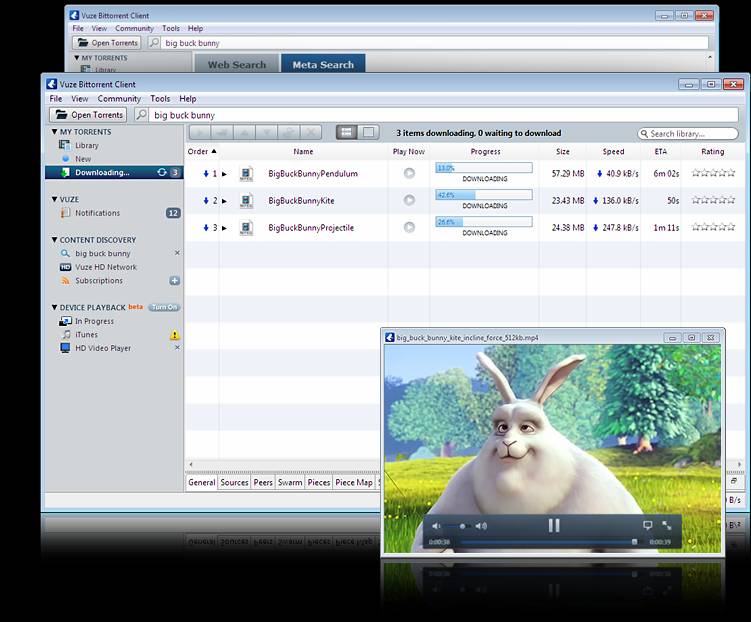Expand the BigBuckBunnyPendulum torrent row

tap(224, 174)
